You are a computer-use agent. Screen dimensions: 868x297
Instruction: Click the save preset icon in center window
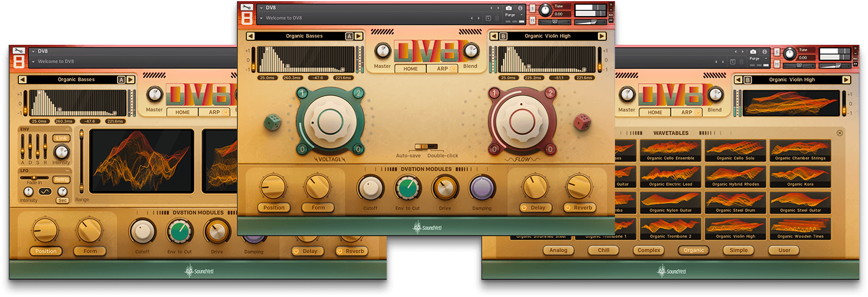pyautogui.click(x=488, y=18)
